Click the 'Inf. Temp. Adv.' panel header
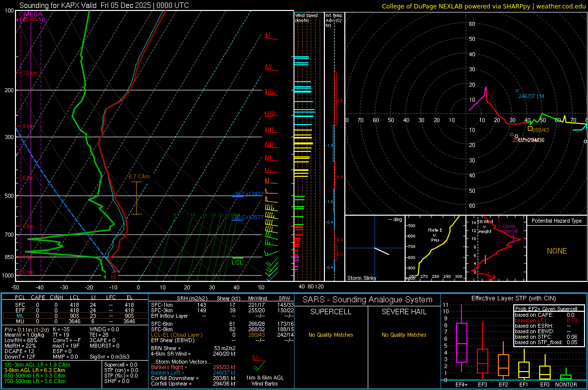The width and height of the screenshot is (588, 390). point(334,20)
